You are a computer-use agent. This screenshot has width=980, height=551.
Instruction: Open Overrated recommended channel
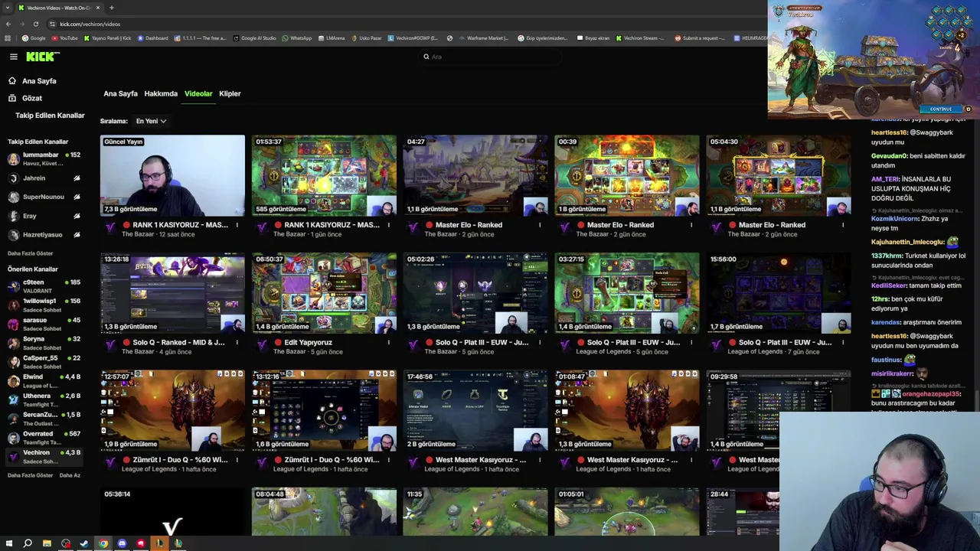coord(44,438)
